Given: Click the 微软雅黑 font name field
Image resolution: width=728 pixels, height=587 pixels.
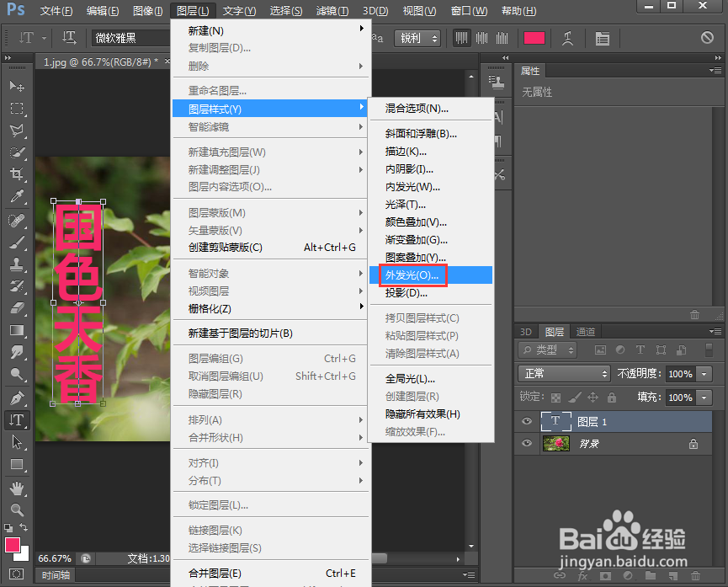Looking at the screenshot, I should tap(131, 38).
